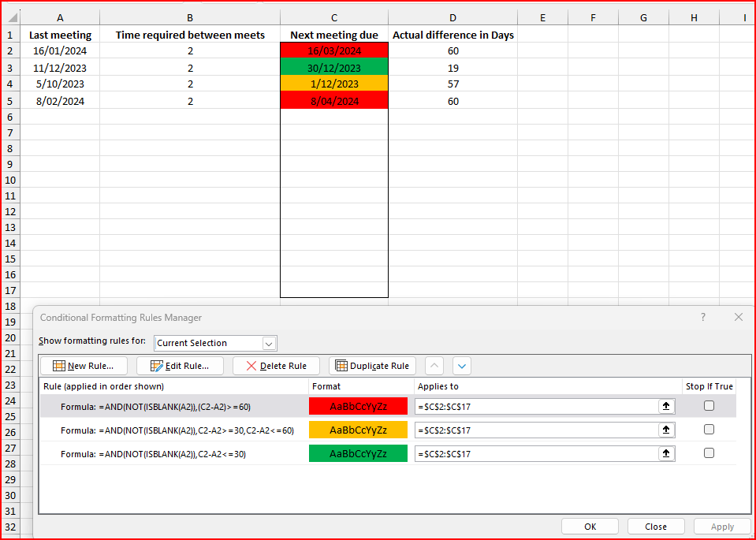Image resolution: width=756 pixels, height=540 pixels.
Task: Open dialog help question mark
Action: pos(703,317)
